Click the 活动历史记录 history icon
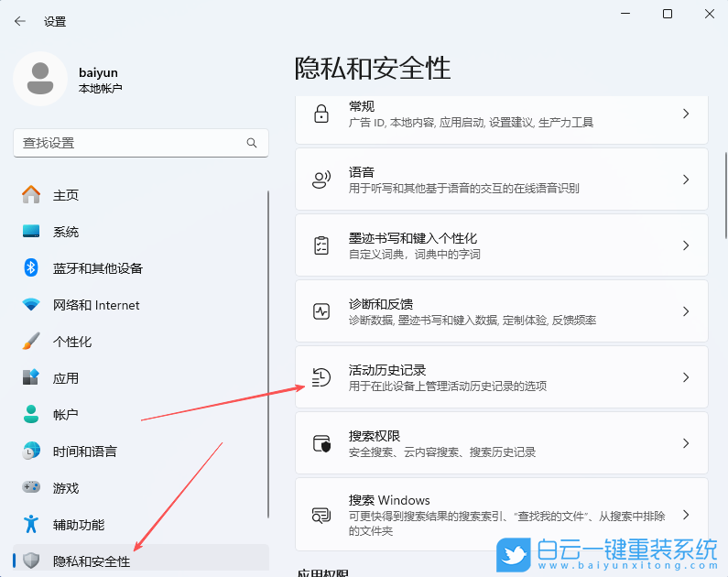 321,377
